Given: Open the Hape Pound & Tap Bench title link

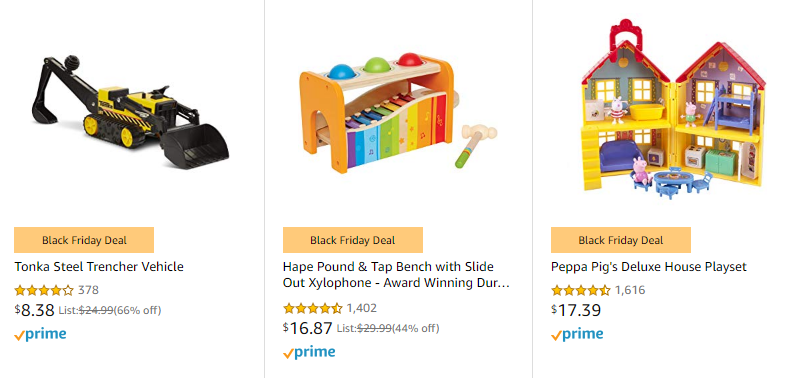Looking at the screenshot, I should pyautogui.click(x=396, y=275).
